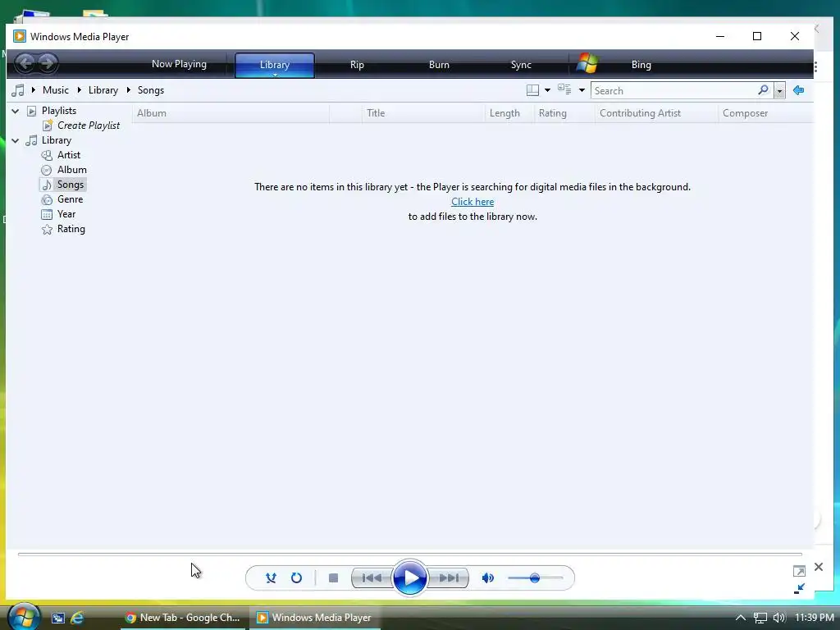Toggle the list pane arrow button
840x630 pixels.
[798, 90]
